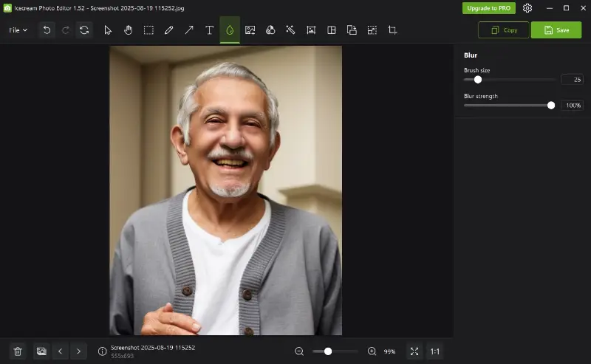591x364 pixels.
Task: Open the File dropdown menu
Action: [18, 30]
